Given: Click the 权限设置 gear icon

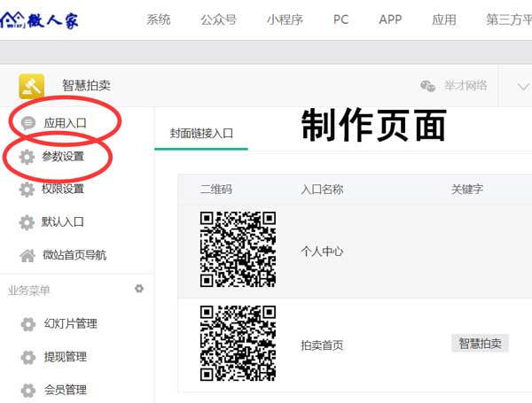Looking at the screenshot, I should click(27, 190).
